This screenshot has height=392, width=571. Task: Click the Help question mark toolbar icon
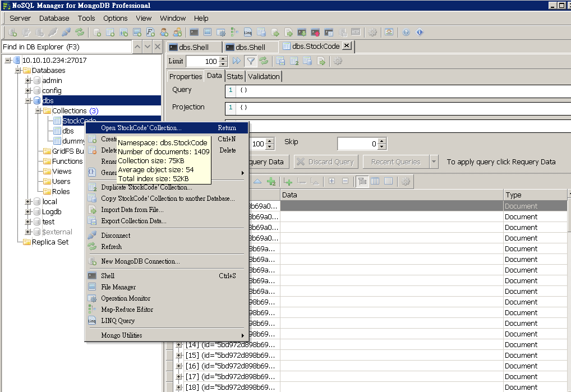pyautogui.click(x=406, y=33)
